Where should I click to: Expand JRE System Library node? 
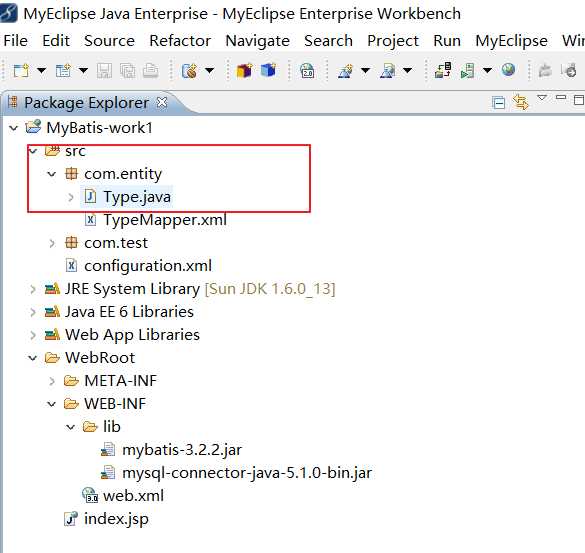point(33,289)
